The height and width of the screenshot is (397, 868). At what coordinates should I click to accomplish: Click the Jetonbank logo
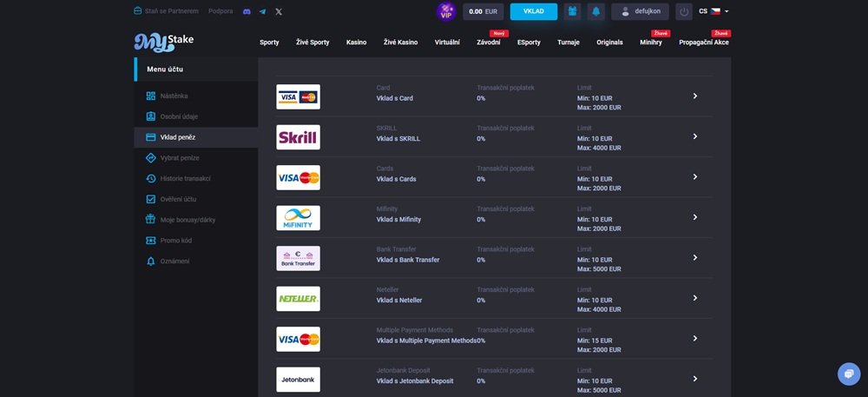click(x=298, y=380)
